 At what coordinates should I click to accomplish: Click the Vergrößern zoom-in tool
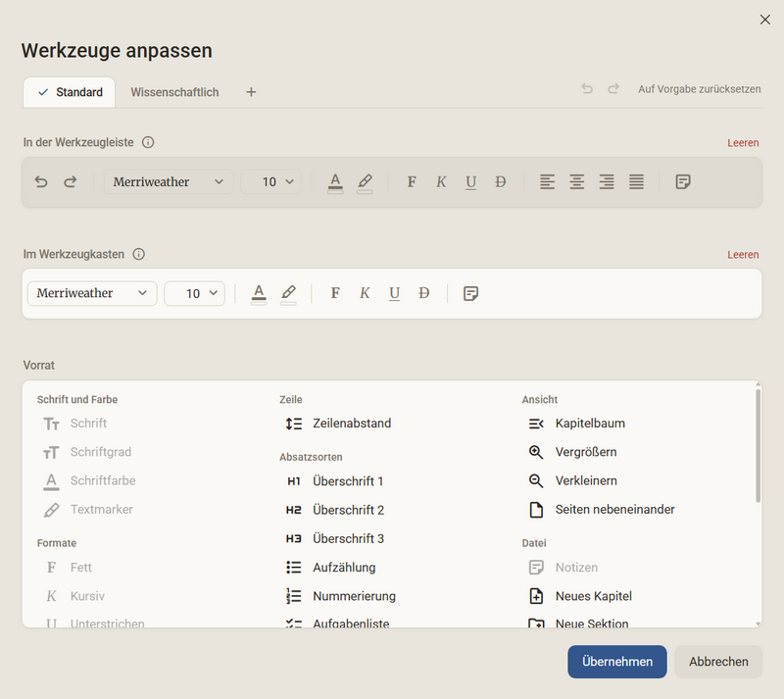572,452
